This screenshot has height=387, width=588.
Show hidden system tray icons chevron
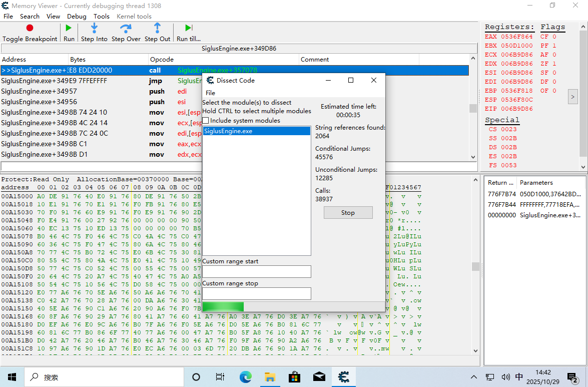(474, 377)
